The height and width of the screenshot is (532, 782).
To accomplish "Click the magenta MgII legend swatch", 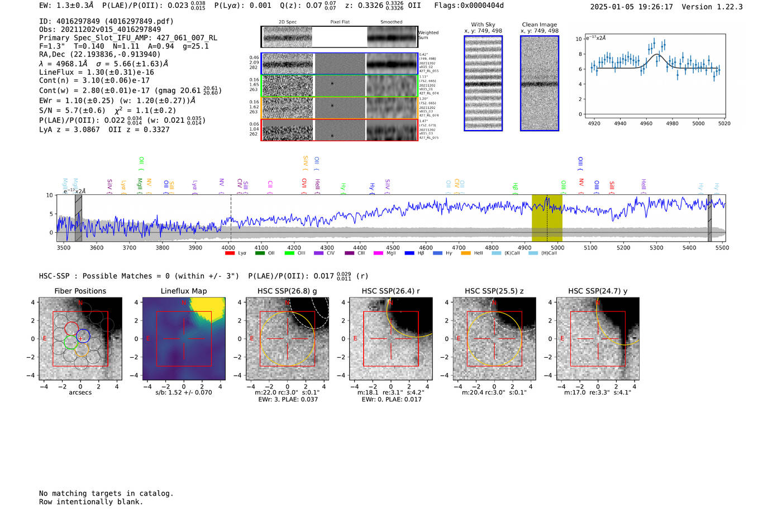I will [379, 253].
